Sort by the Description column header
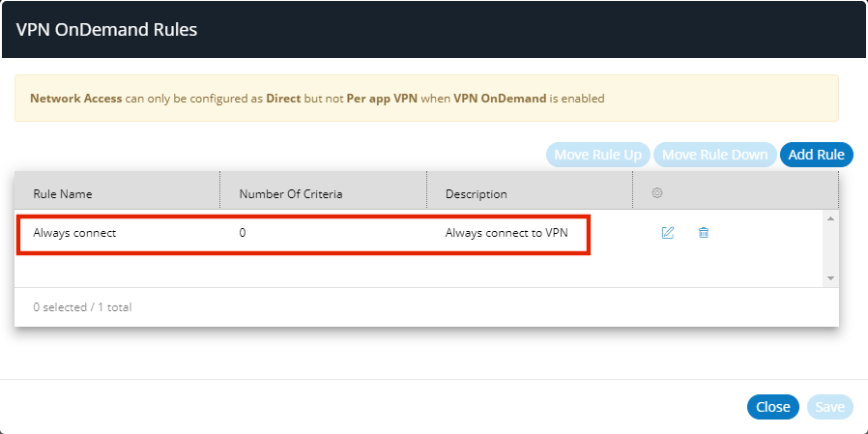Screen dimensions: 868x434 [476, 194]
